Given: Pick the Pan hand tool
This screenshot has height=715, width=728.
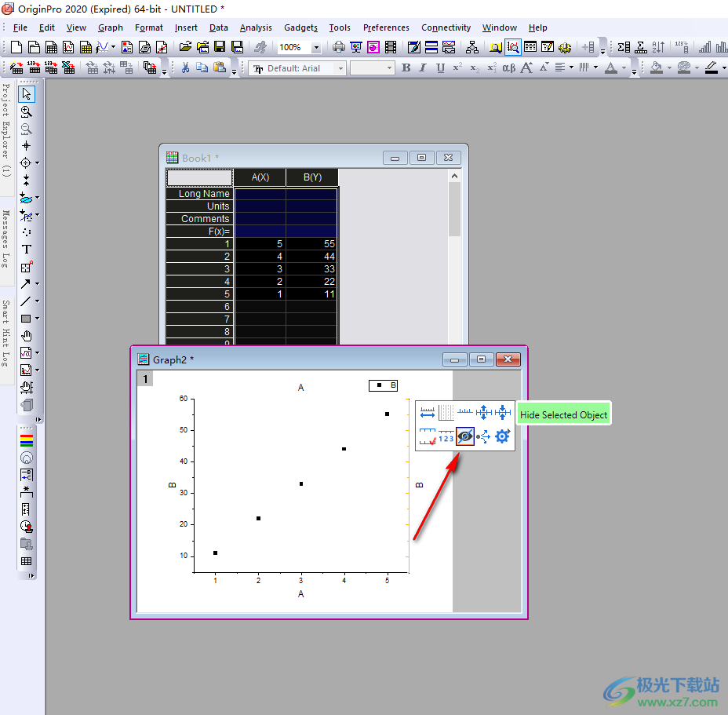Looking at the screenshot, I should pyautogui.click(x=27, y=336).
